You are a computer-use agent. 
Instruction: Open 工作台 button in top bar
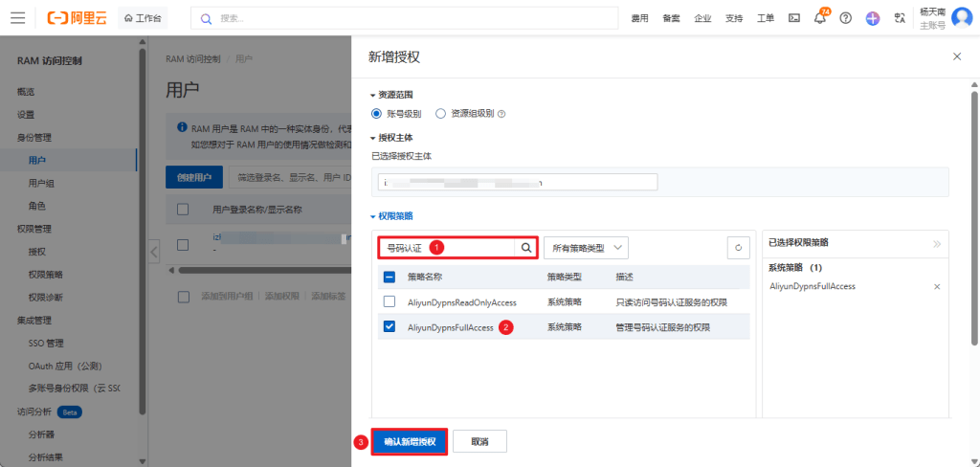click(143, 18)
